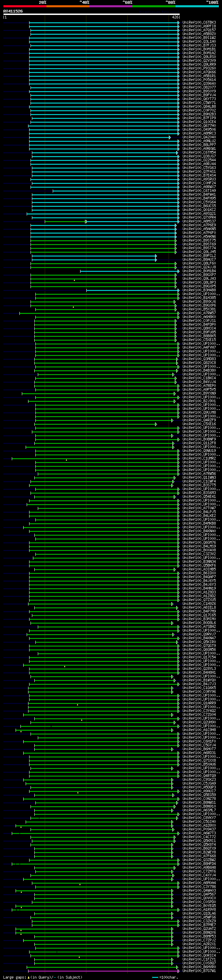Click the cyan ~100% identity legend segment

197,6
